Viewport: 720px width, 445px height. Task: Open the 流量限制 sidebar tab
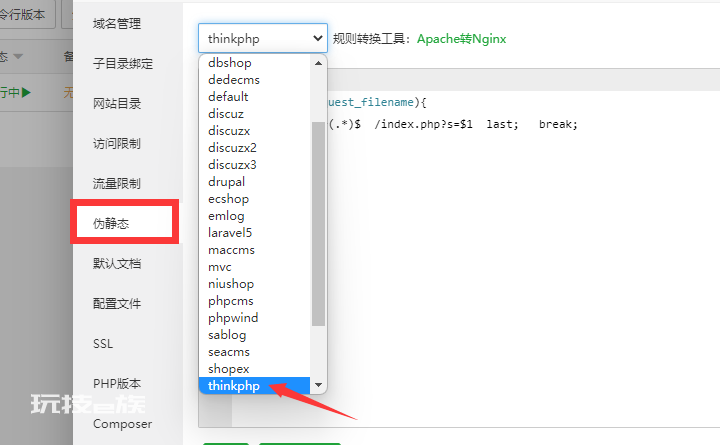(117, 183)
